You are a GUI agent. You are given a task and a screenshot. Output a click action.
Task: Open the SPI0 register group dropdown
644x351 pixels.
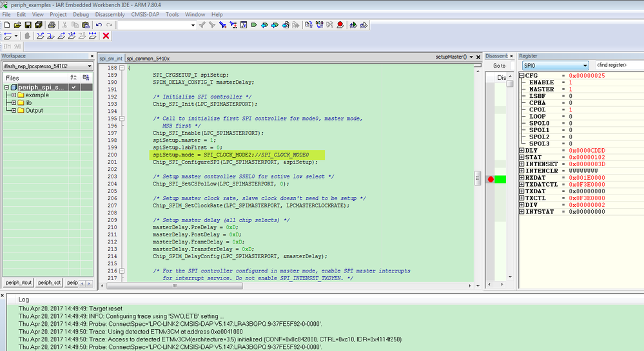pos(585,66)
